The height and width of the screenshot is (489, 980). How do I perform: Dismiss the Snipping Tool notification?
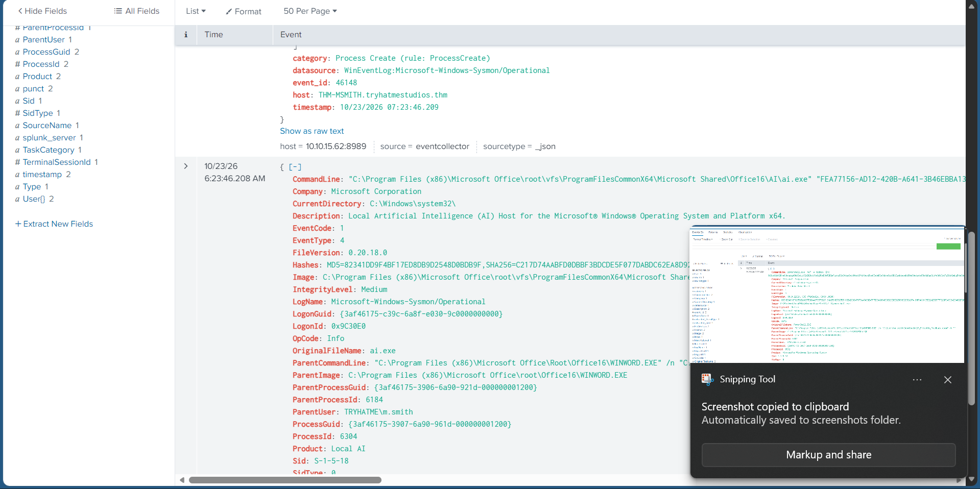point(948,380)
